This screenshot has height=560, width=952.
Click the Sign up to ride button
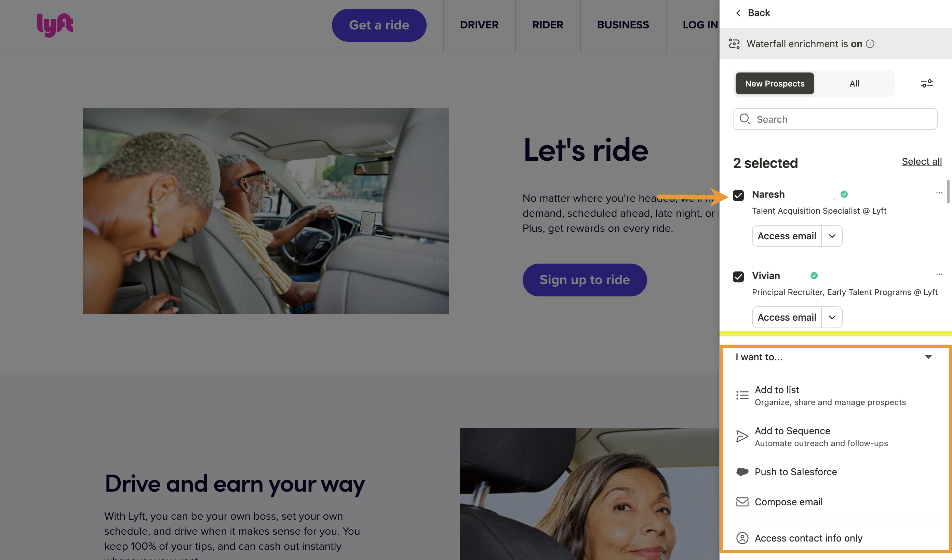pyautogui.click(x=585, y=280)
